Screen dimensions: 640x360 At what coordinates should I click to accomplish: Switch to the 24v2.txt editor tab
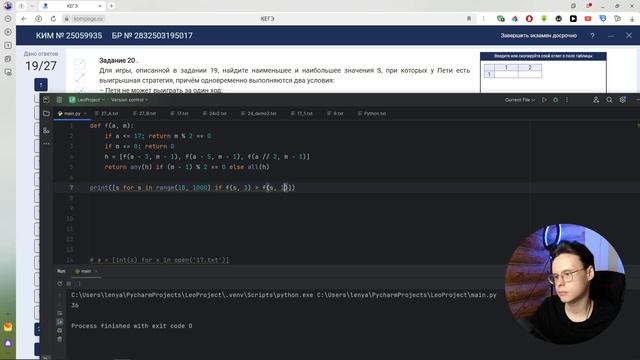215,113
